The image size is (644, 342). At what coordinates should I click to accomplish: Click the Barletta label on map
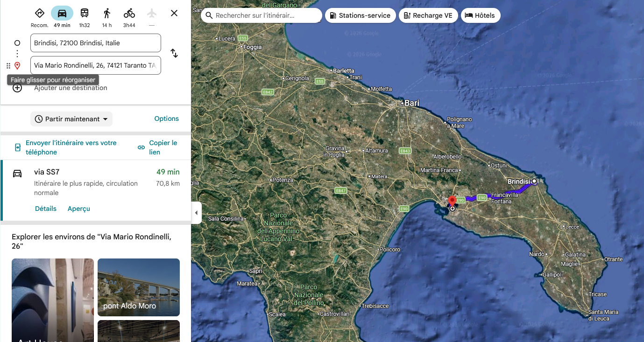coord(344,71)
